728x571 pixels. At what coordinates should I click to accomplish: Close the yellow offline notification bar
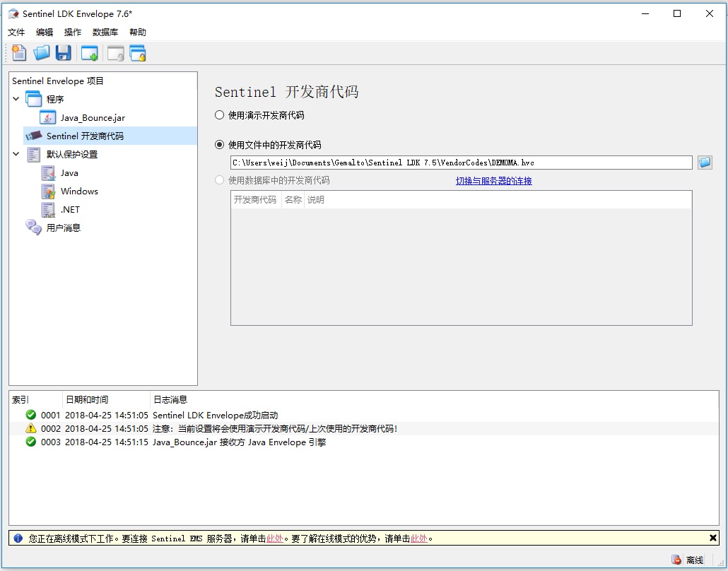tap(712, 538)
